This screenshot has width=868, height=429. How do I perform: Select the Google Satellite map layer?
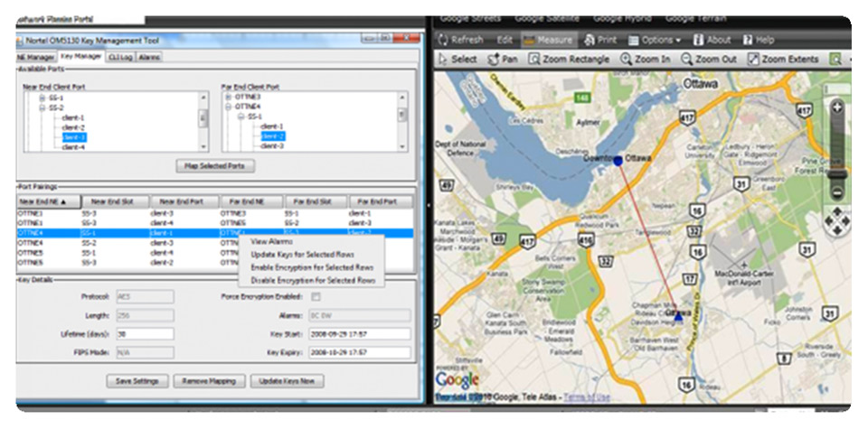pyautogui.click(x=547, y=19)
